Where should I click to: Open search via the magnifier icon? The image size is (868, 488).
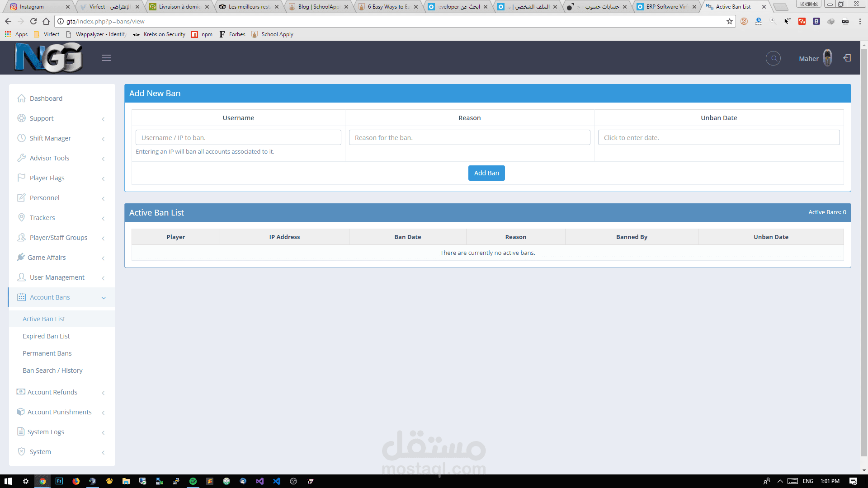[x=774, y=58]
